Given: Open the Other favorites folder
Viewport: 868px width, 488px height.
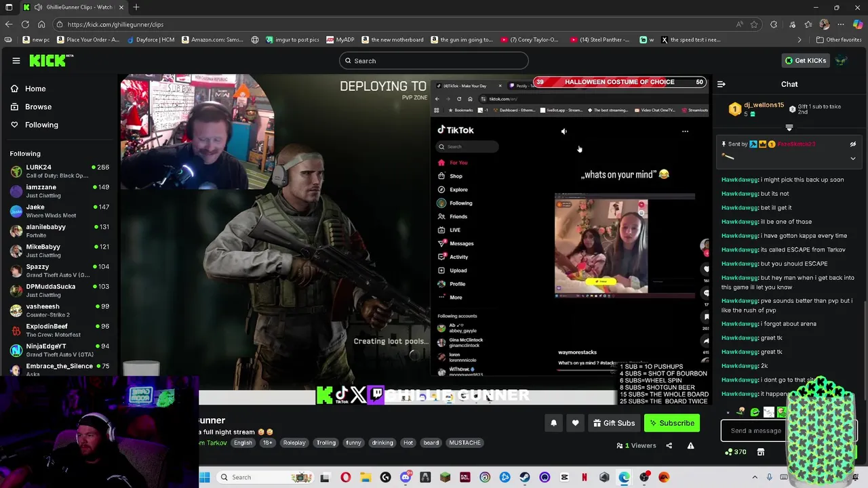Looking at the screenshot, I should pos(839,39).
